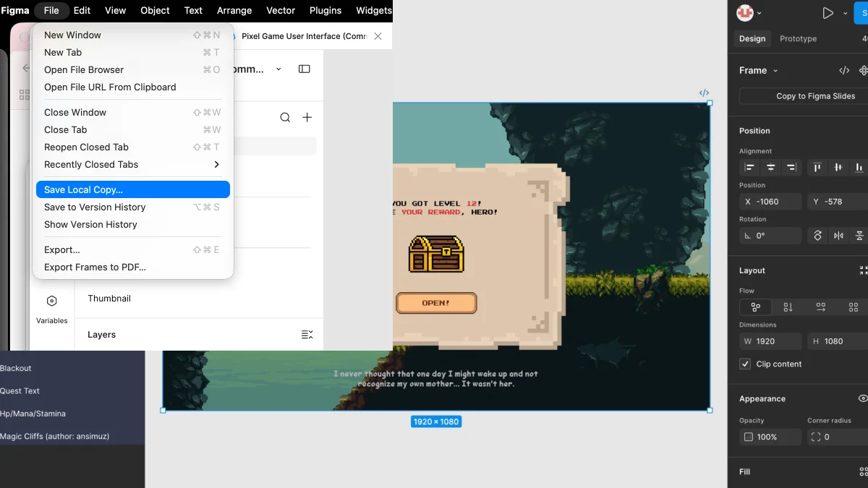Click corner radius bracket icon
Image resolution: width=868 pixels, height=488 pixels.
[816, 437]
